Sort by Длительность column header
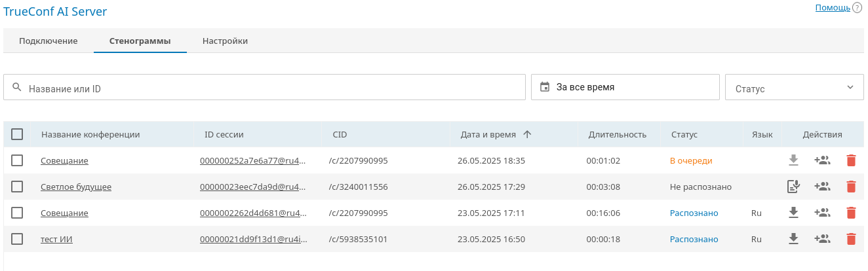 pos(617,134)
